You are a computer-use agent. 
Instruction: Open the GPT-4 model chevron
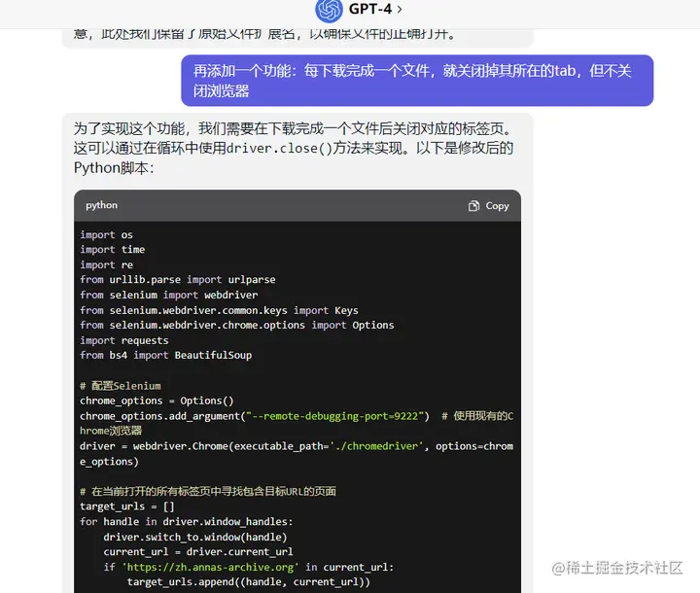(x=400, y=9)
